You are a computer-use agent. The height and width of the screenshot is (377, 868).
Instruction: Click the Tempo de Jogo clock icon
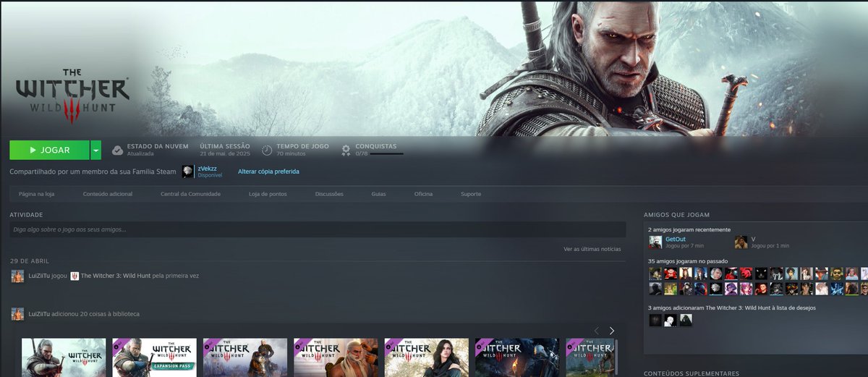click(267, 150)
